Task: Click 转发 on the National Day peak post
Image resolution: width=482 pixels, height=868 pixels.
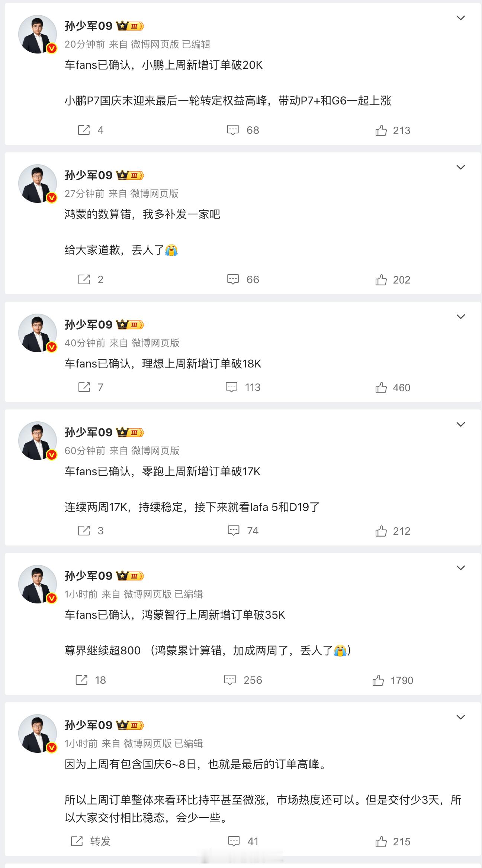Action: point(91,841)
